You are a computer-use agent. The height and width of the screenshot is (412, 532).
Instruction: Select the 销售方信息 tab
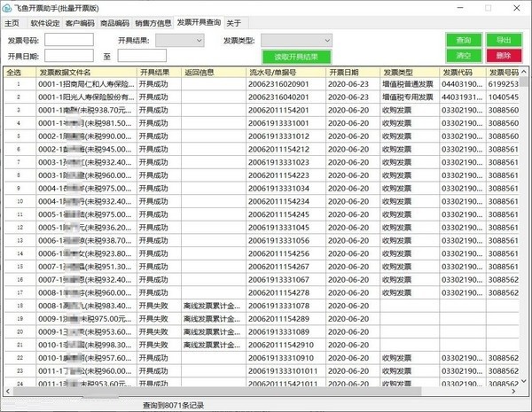[153, 23]
